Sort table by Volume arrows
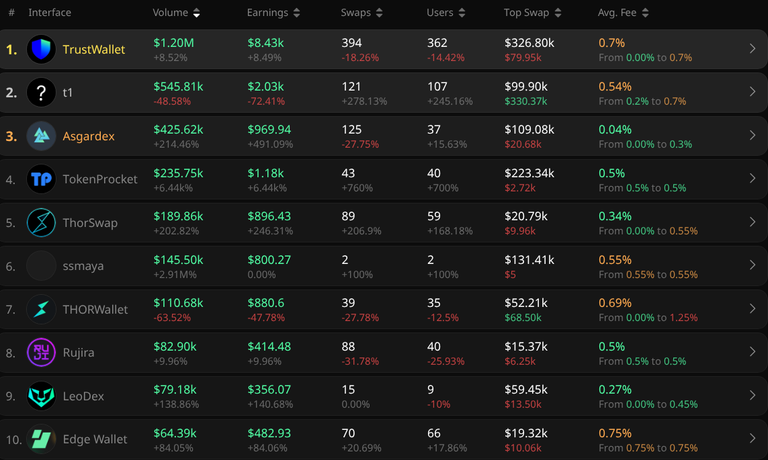The height and width of the screenshot is (460, 768). click(196, 13)
